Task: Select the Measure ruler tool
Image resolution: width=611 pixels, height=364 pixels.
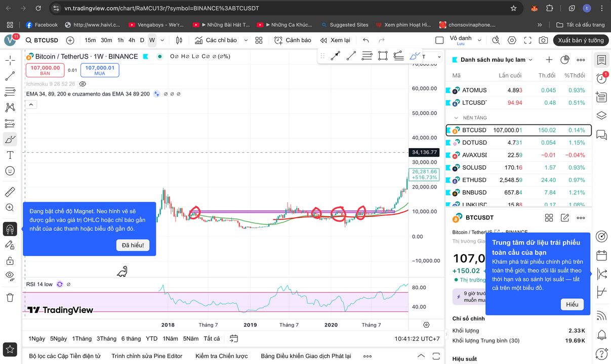Action: click(x=10, y=192)
